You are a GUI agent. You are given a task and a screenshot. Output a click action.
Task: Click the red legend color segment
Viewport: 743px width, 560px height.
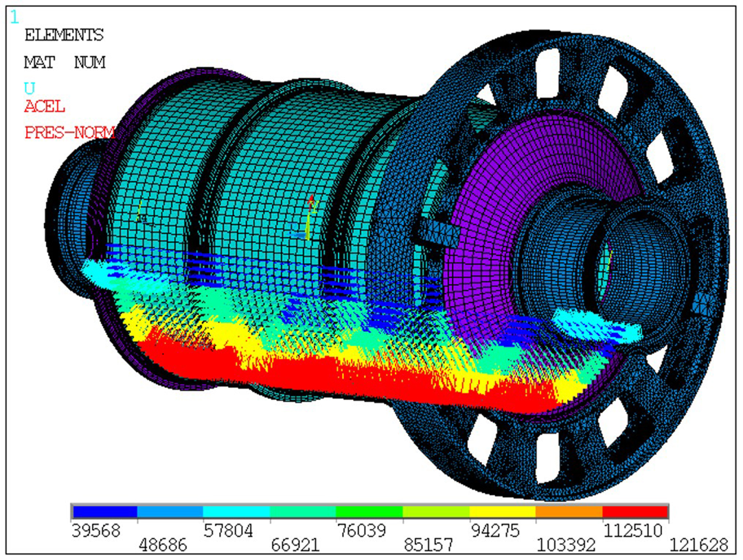pyautogui.click(x=635, y=511)
